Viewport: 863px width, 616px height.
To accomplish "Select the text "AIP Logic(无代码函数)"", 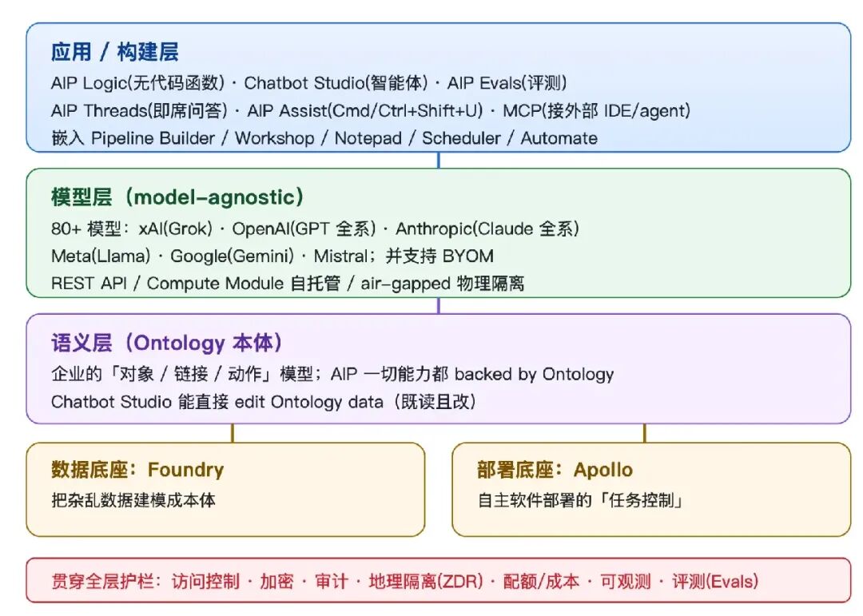I will [x=138, y=83].
